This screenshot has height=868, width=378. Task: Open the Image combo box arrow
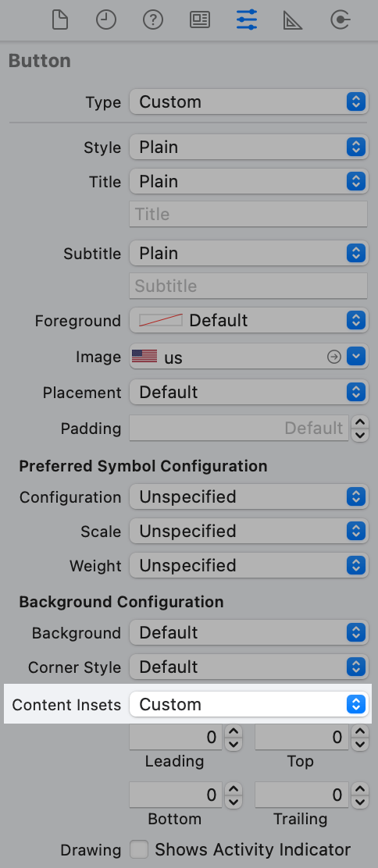tap(356, 357)
